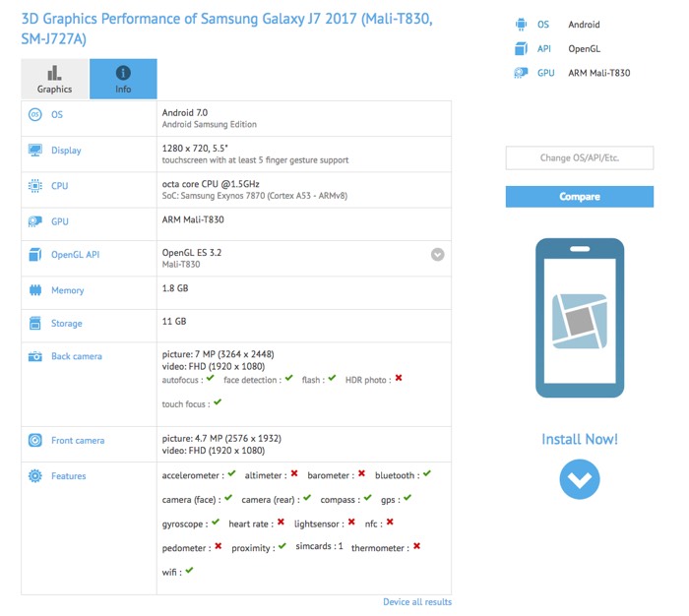689x616 pixels.
Task: Click the autofocus check mark
Action: pos(211,378)
